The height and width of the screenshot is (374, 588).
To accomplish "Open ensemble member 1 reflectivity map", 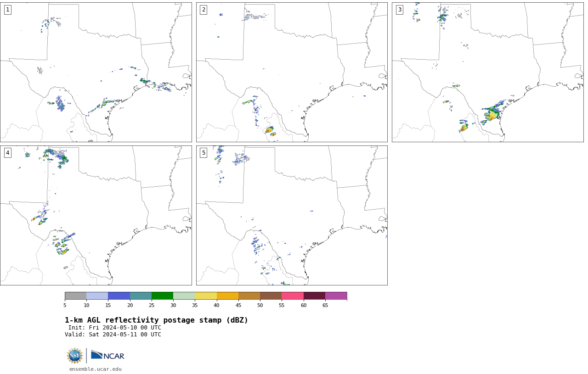I will coord(96,72).
